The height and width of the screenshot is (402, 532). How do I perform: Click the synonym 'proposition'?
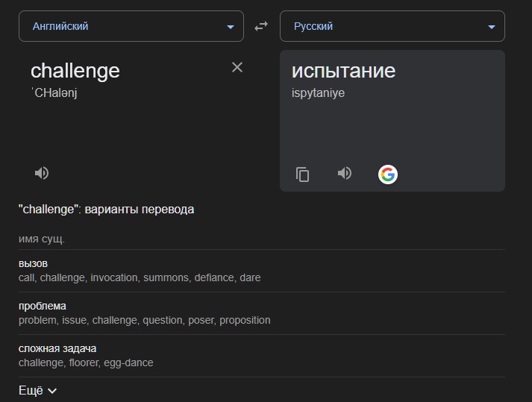(x=245, y=320)
